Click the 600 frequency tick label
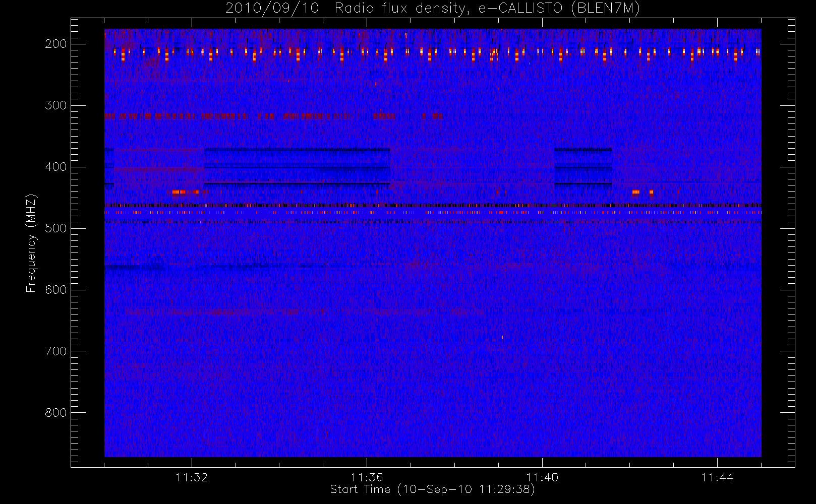The height and width of the screenshot is (504, 816). tap(56, 290)
